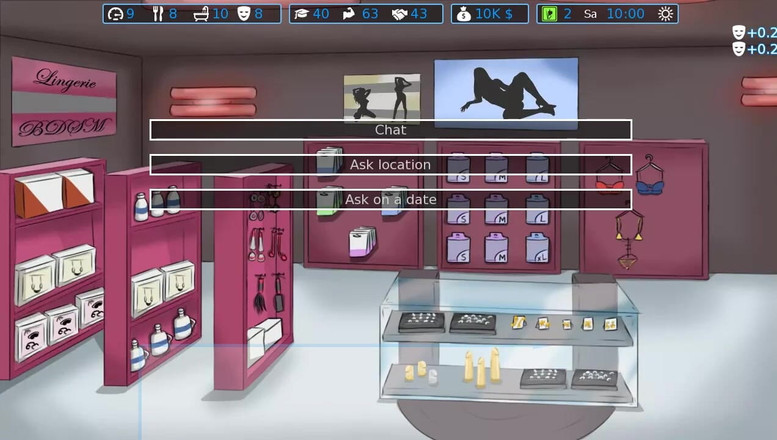777x440 pixels.
Task: Click the bathtub hygiene icon
Action: coord(201,14)
